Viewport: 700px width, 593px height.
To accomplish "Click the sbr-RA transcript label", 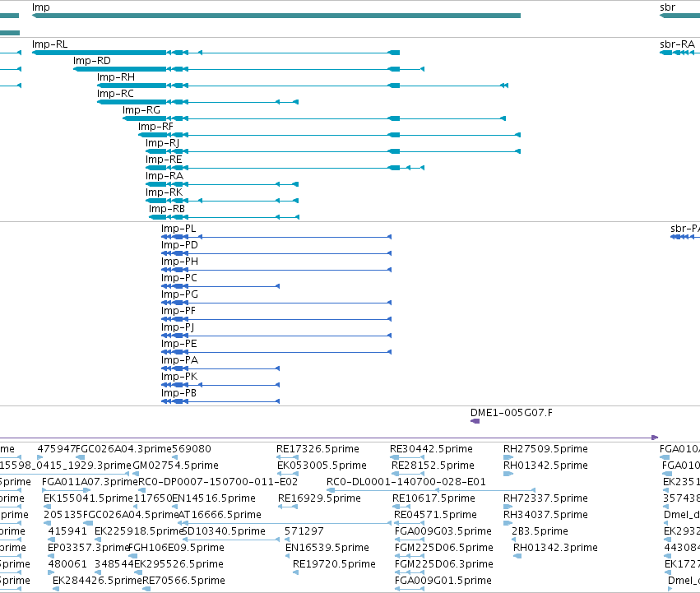I will click(677, 44).
